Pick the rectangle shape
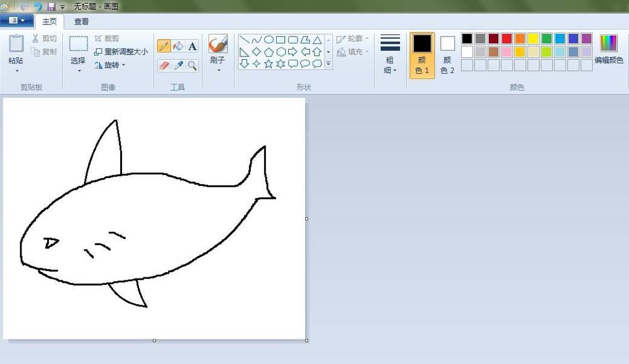629x364 pixels. 281,40
